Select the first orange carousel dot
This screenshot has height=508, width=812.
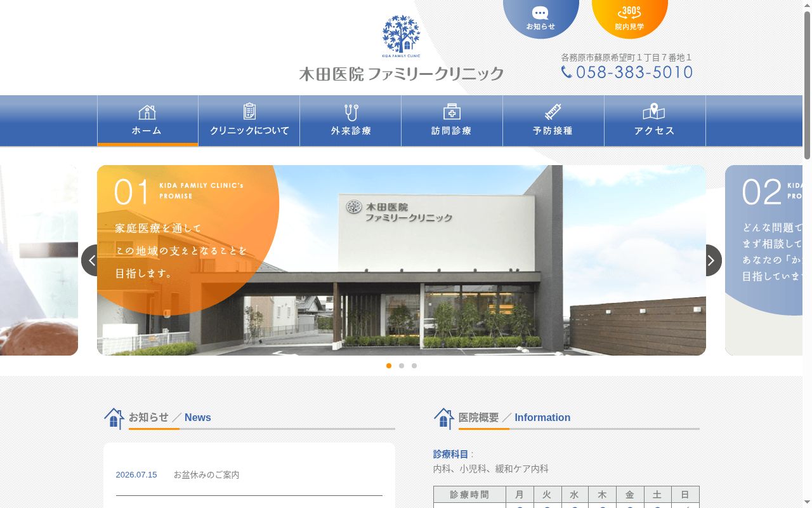(x=389, y=366)
